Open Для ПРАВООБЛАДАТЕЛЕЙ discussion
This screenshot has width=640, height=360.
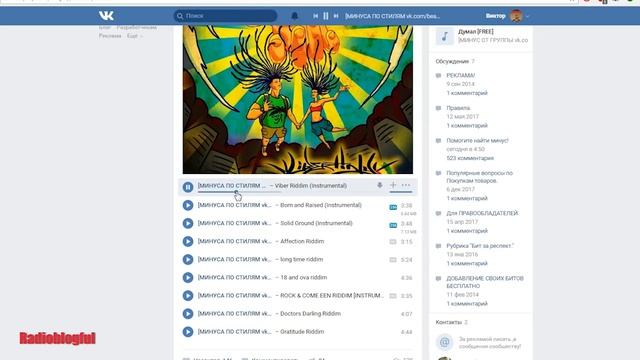click(482, 213)
